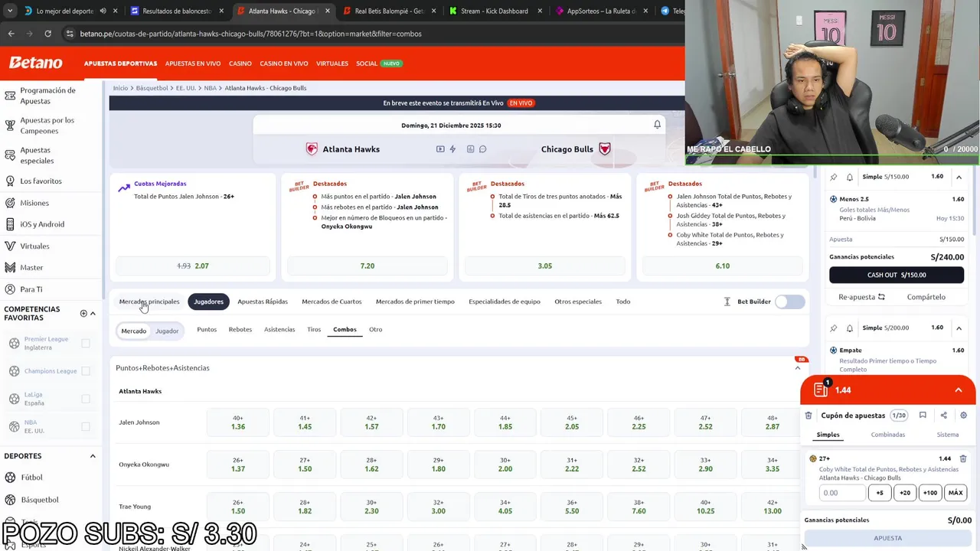Check the Champions League checkbox
Screen dimensions: 980x551
(86, 371)
